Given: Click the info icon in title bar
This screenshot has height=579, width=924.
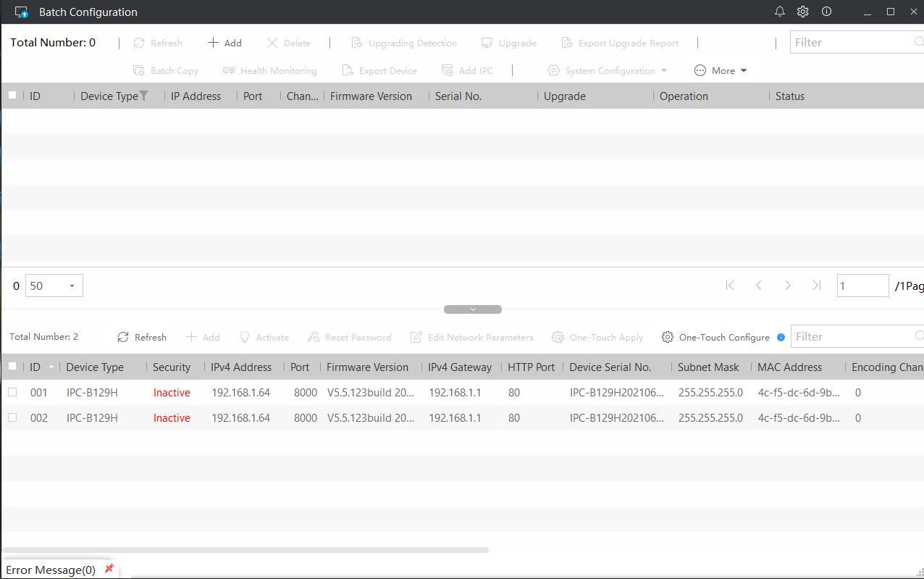Looking at the screenshot, I should [x=826, y=12].
